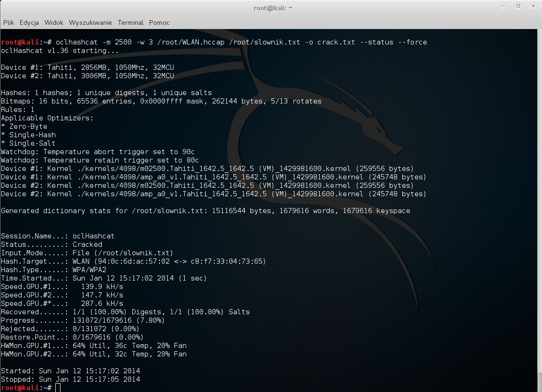Image resolution: width=542 pixels, height=392 pixels.
Task: Click the 'Hash.Target' WLAN line
Action: coord(134,261)
